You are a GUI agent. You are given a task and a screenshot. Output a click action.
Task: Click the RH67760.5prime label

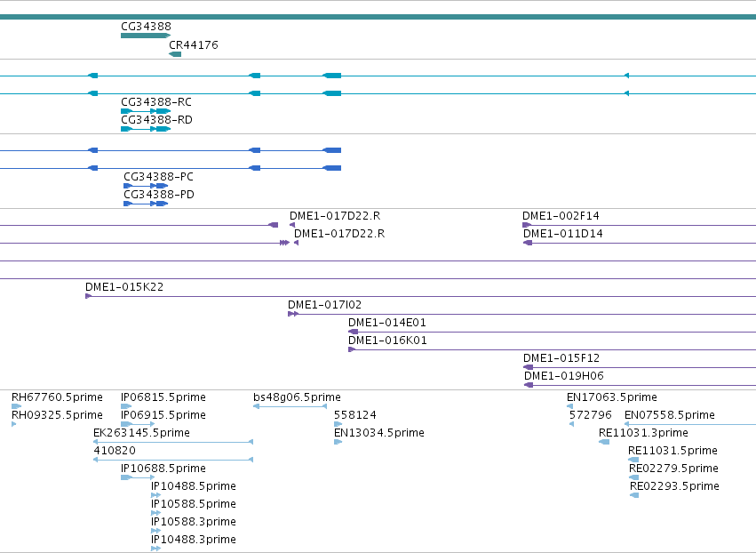(57, 397)
